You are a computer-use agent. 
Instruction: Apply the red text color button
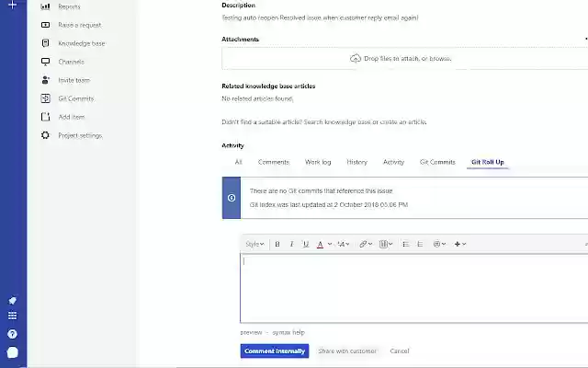pyautogui.click(x=320, y=244)
